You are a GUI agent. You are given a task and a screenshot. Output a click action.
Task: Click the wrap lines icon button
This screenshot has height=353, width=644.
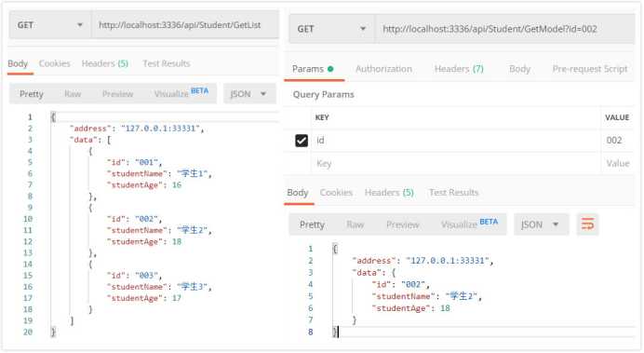pyautogui.click(x=587, y=224)
